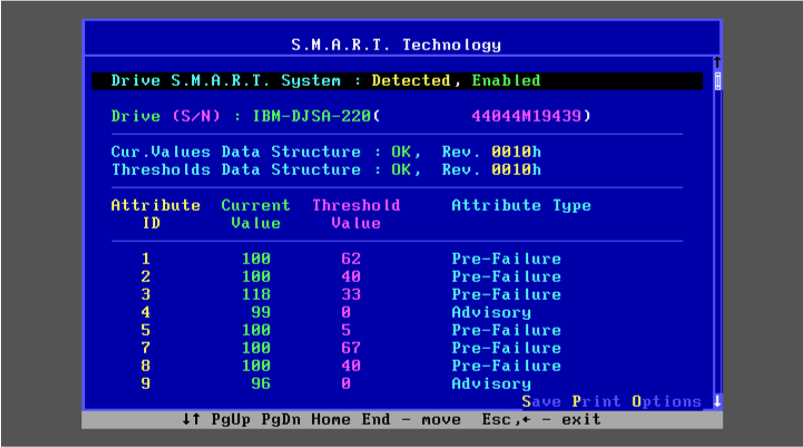Click Home in the bottom status bar
Image resolution: width=803 pixels, height=447 pixels.
click(330, 419)
